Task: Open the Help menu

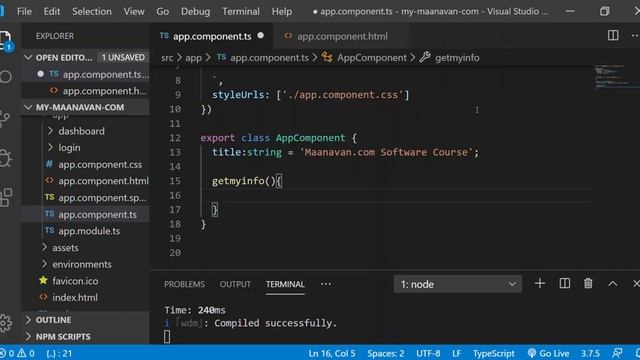Action: pos(282,11)
